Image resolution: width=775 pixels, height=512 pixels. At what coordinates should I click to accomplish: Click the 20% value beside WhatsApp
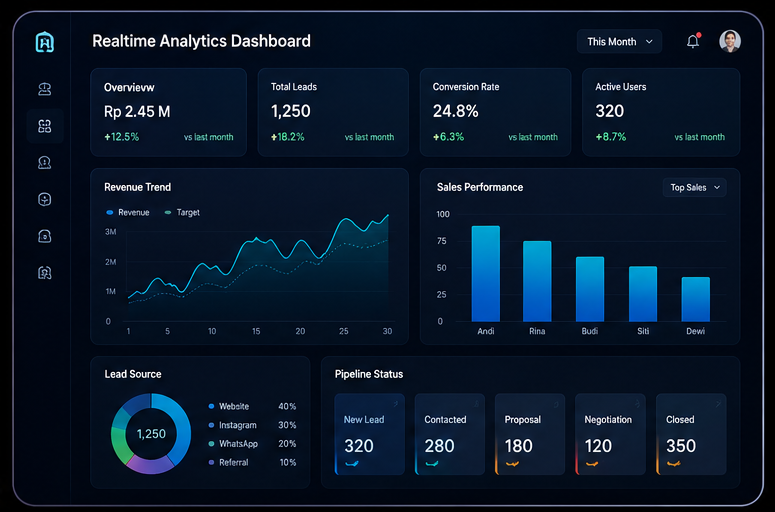287,444
